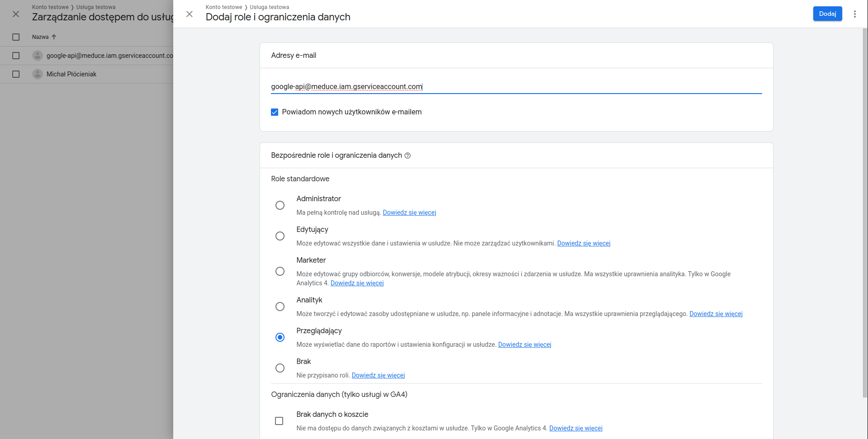Screen dimensions: 868x439
Task: Select the Administrator role
Action: pos(280,205)
